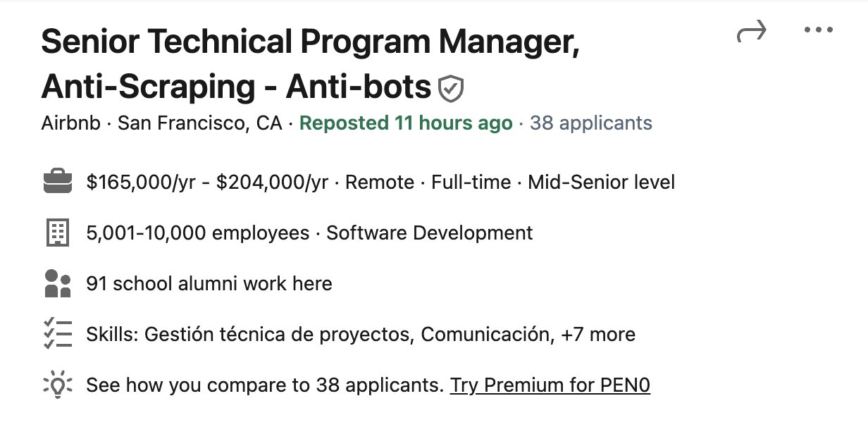Click the 91 school alumni work here text
This screenshot has width=868, height=427.
pos(209,284)
